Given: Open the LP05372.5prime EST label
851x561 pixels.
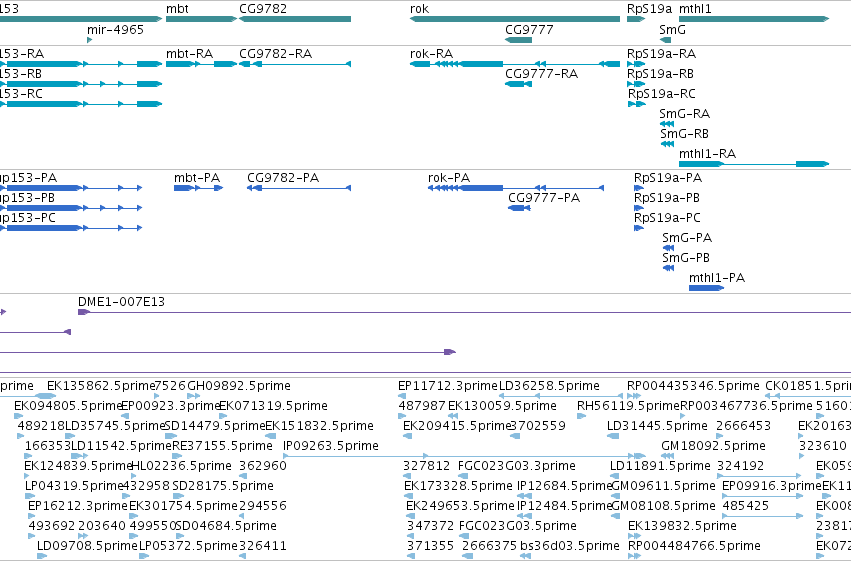Looking at the screenshot, I should tap(188, 547).
